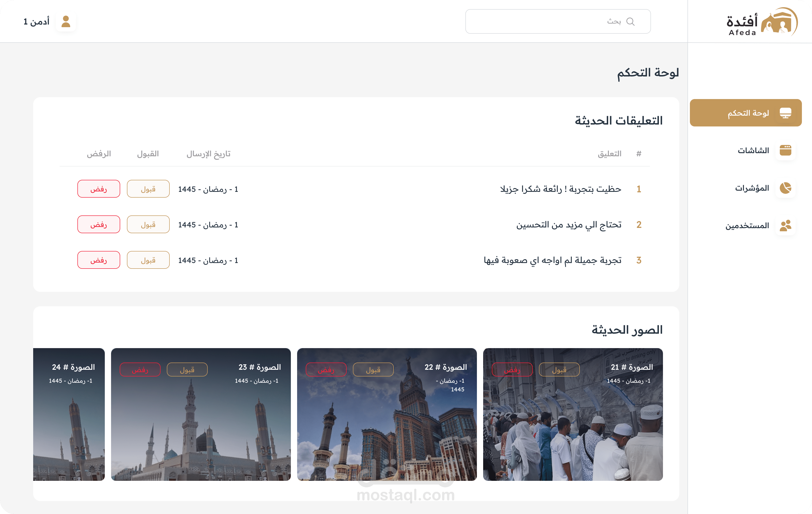The height and width of the screenshot is (514, 812).
Task: Click row number 3 in comments table
Action: [x=639, y=260]
